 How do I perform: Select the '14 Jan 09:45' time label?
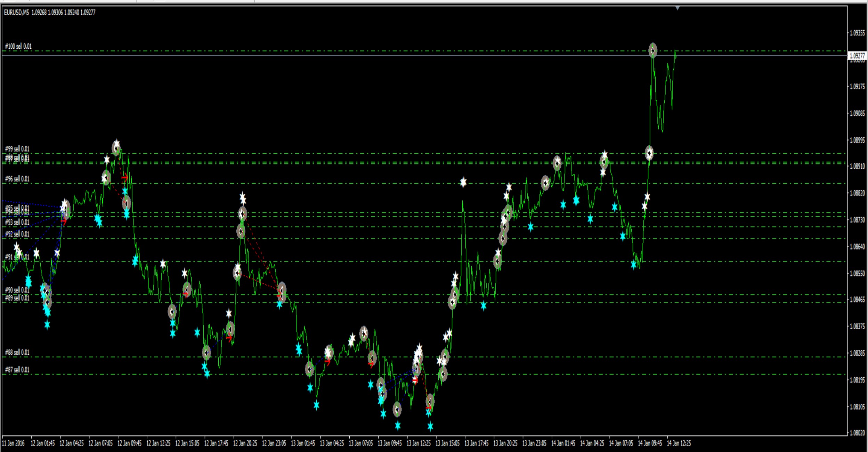pos(650,443)
